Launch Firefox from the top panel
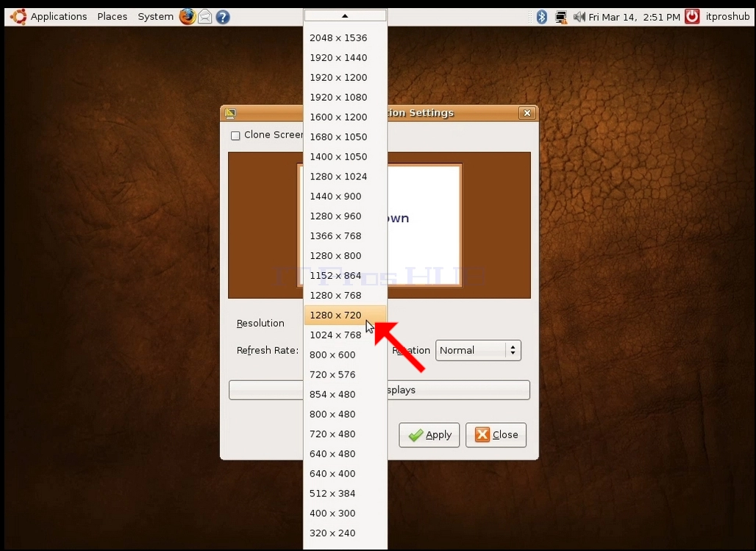The width and height of the screenshot is (756, 551). click(x=188, y=16)
